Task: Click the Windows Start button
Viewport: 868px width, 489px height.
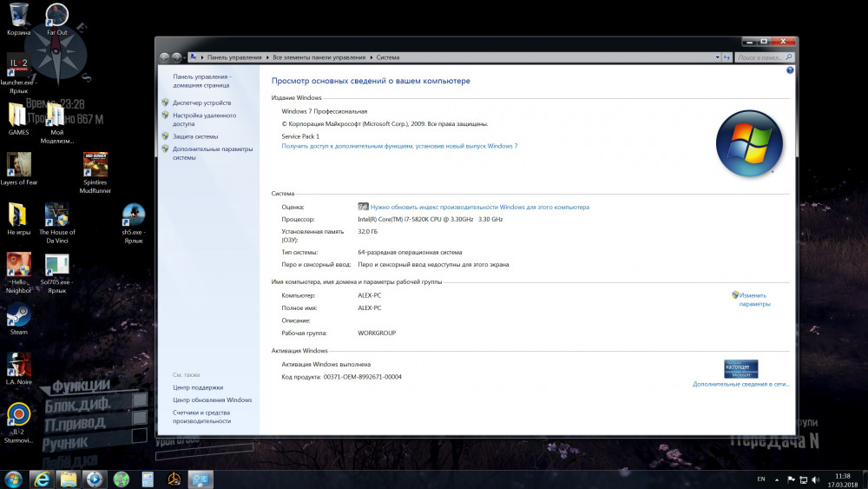Action: (13, 479)
